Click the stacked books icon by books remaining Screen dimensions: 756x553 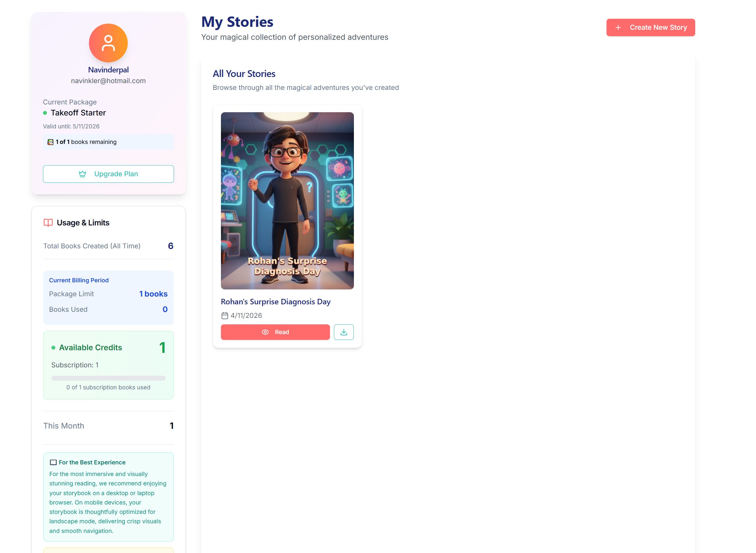pyautogui.click(x=50, y=142)
